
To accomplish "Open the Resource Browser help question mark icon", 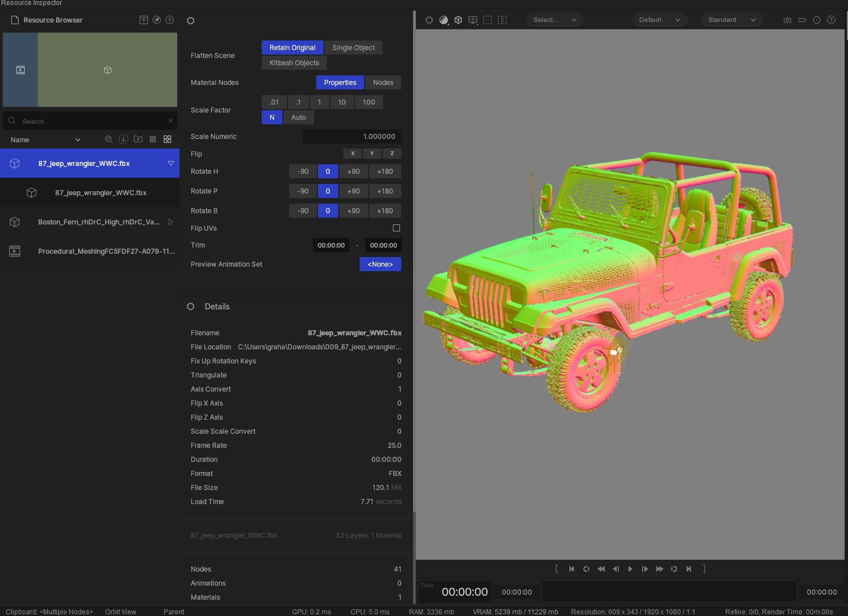I will 169,20.
